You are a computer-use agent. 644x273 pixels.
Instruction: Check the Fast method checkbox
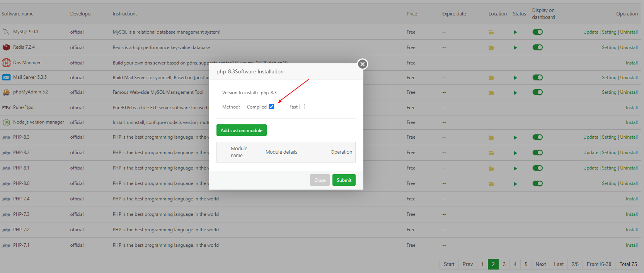(x=302, y=107)
